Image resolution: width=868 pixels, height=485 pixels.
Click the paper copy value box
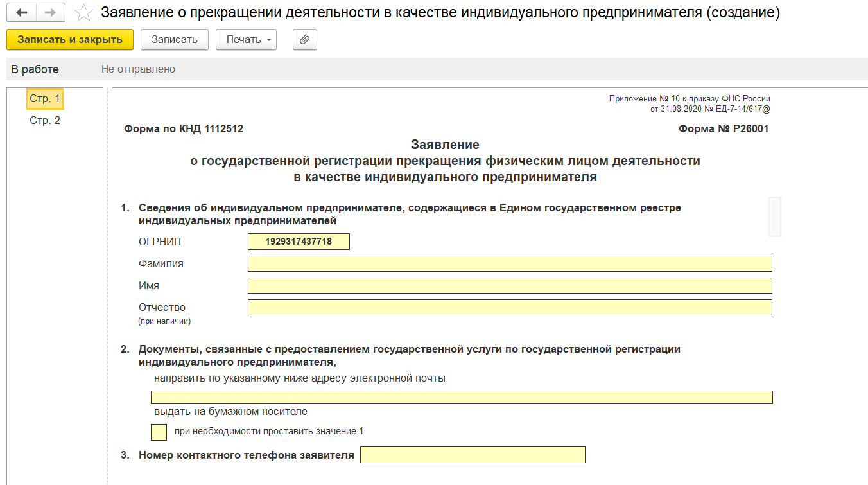pyautogui.click(x=159, y=432)
